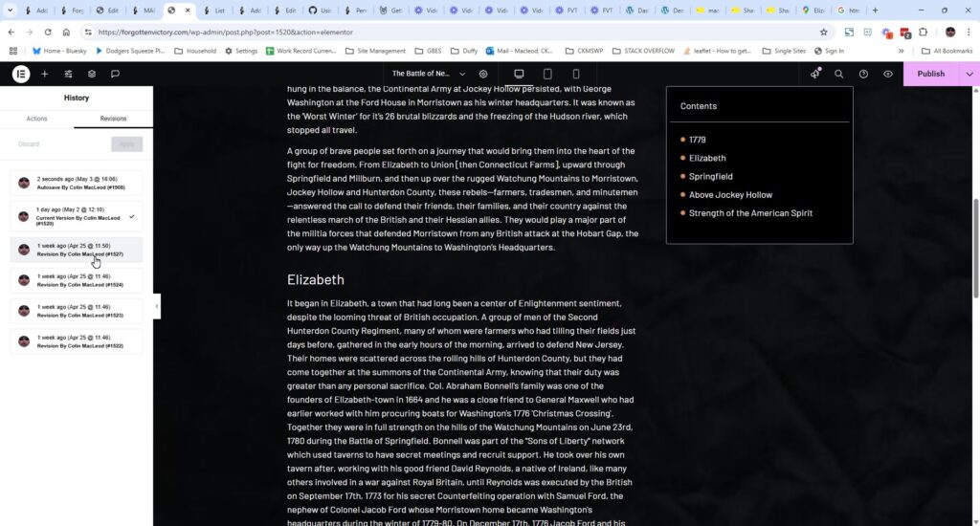The image size is (980, 526).
Task: Jump to Elizabeth in Contents
Action: coord(707,158)
